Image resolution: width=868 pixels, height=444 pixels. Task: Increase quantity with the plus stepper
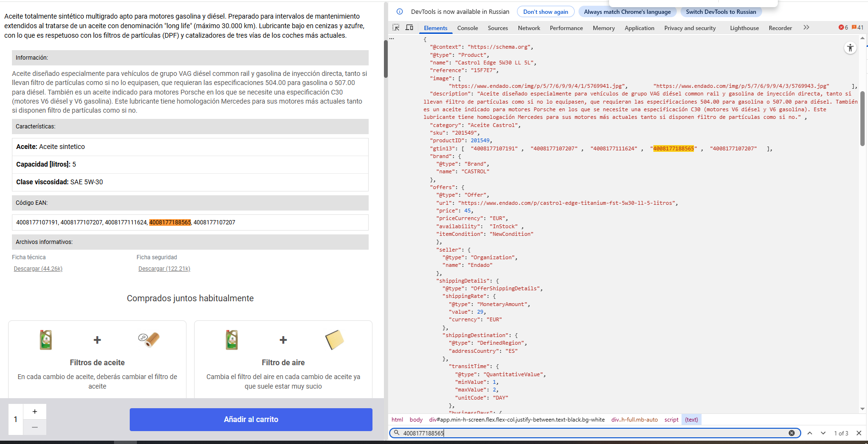35,412
